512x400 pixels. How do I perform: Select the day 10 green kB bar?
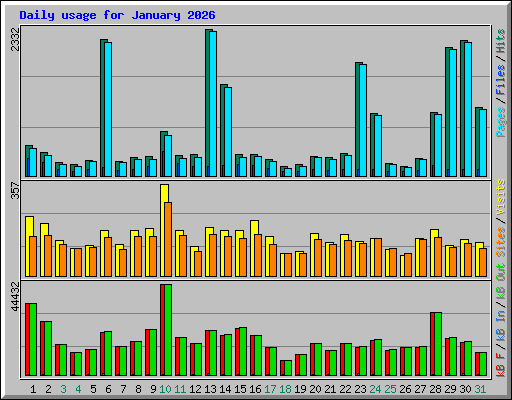[168, 330]
